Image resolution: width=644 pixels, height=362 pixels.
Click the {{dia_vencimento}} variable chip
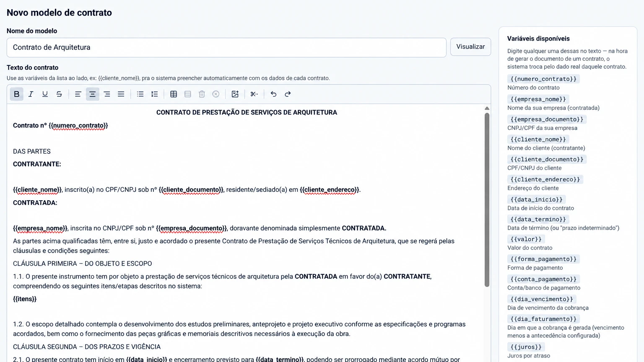(542, 299)
